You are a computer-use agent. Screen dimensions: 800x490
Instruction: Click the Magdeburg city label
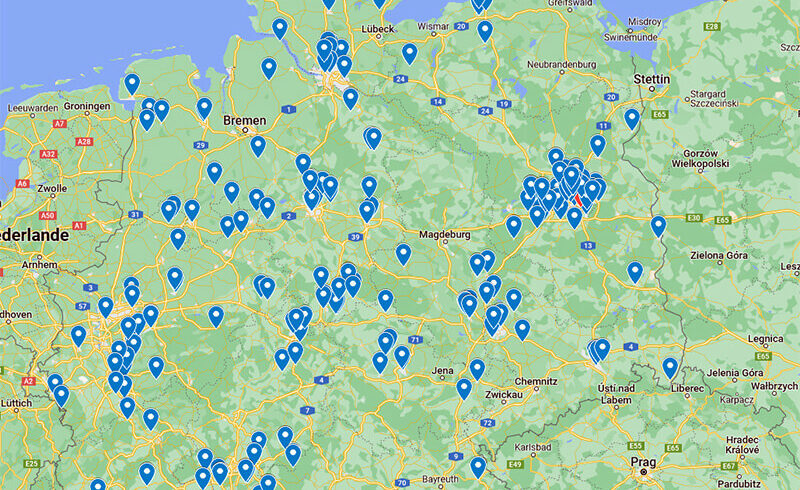click(x=438, y=234)
